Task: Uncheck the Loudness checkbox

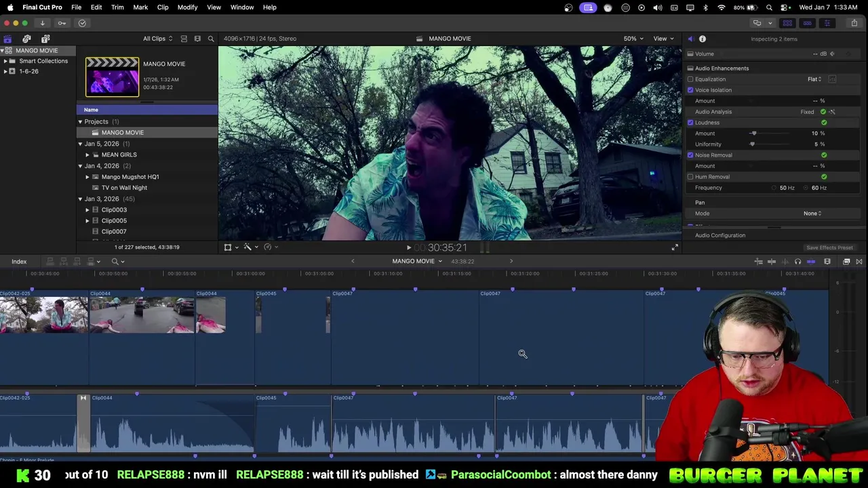Action: click(690, 123)
